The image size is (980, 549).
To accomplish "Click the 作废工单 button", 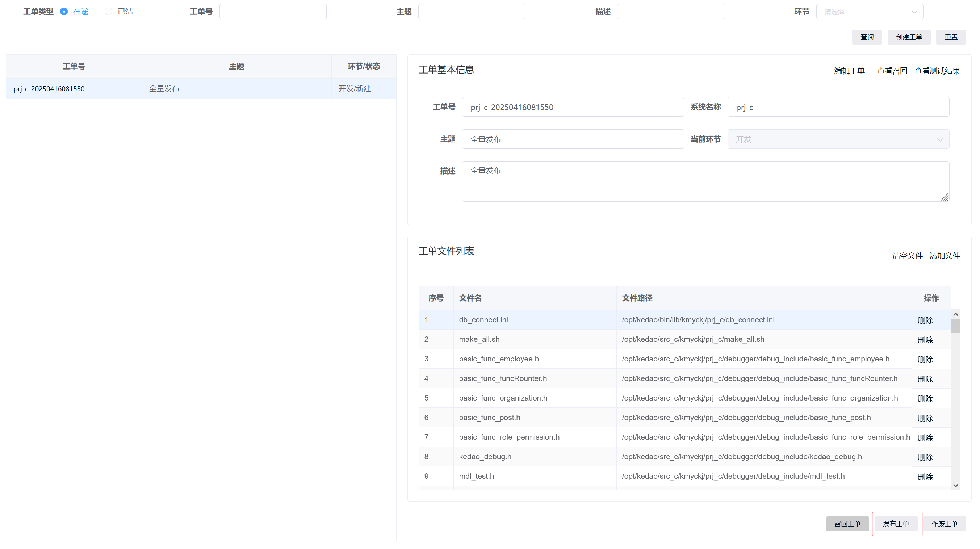I will [x=944, y=524].
